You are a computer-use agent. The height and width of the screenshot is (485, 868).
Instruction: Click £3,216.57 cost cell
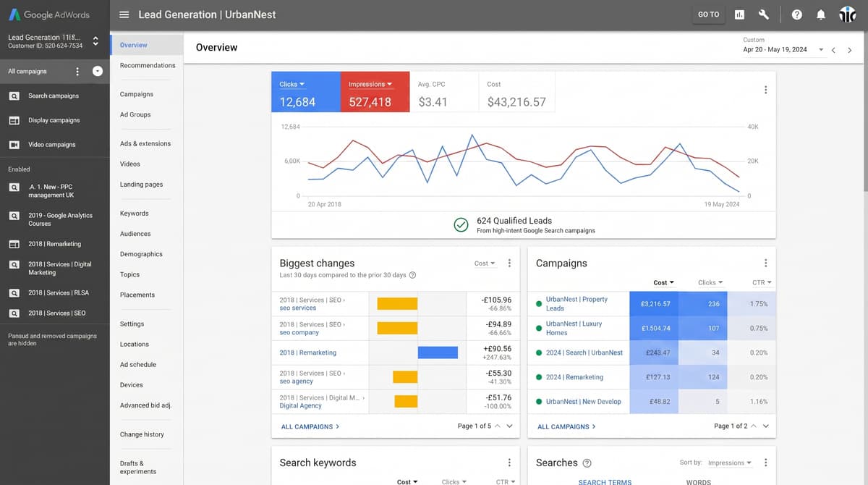[x=654, y=304]
